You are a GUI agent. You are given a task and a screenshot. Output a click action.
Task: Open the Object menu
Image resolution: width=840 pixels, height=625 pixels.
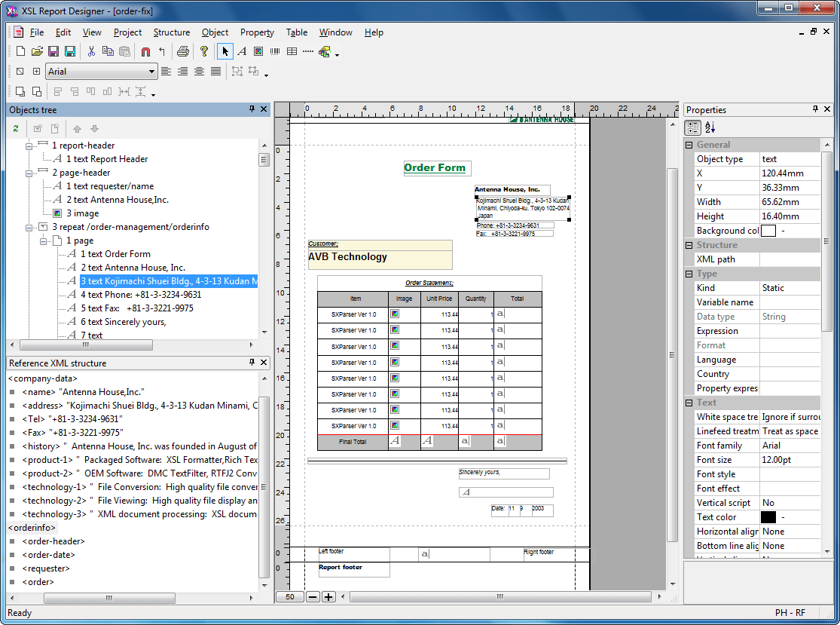pos(215,32)
